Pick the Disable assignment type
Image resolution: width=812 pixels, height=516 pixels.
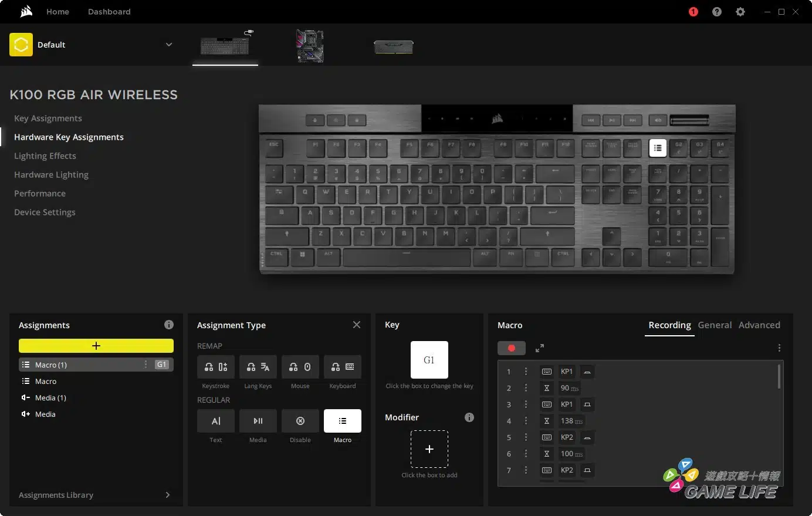click(x=300, y=421)
